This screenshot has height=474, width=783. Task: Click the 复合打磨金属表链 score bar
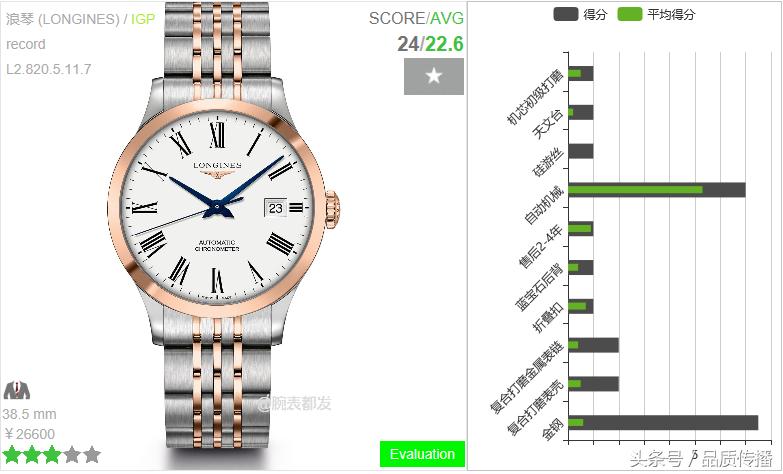click(x=593, y=345)
